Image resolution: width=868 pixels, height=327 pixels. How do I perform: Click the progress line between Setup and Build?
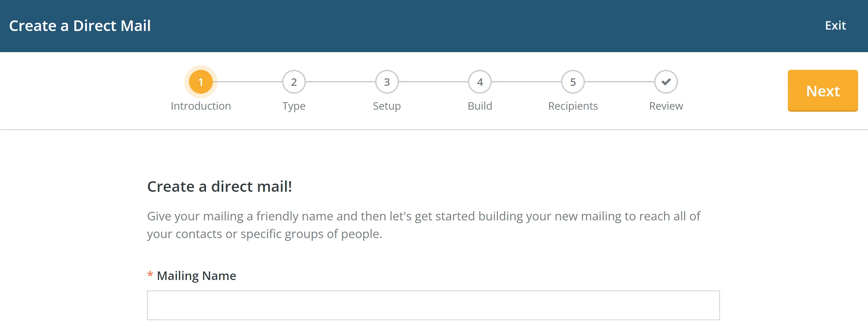433,81
